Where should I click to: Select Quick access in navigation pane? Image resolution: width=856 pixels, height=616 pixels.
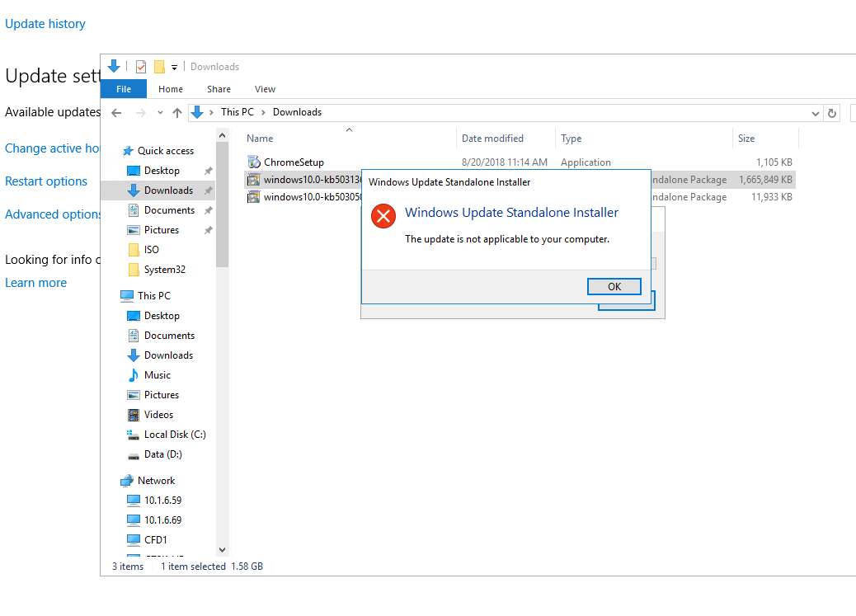pos(166,151)
